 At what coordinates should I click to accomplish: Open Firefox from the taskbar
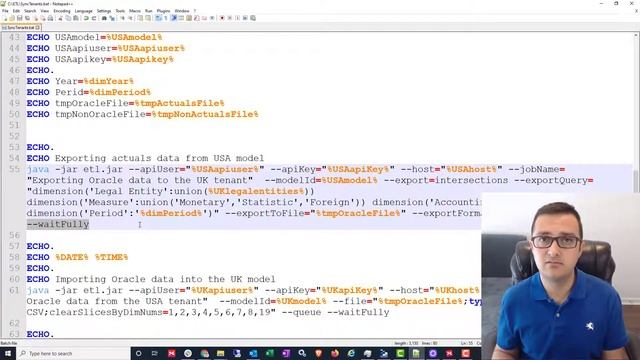pyautogui.click(x=335, y=353)
